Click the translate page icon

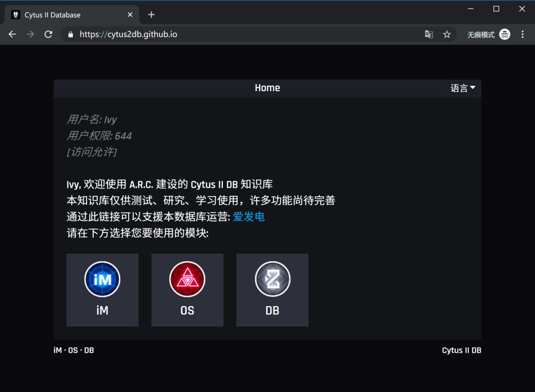(429, 34)
